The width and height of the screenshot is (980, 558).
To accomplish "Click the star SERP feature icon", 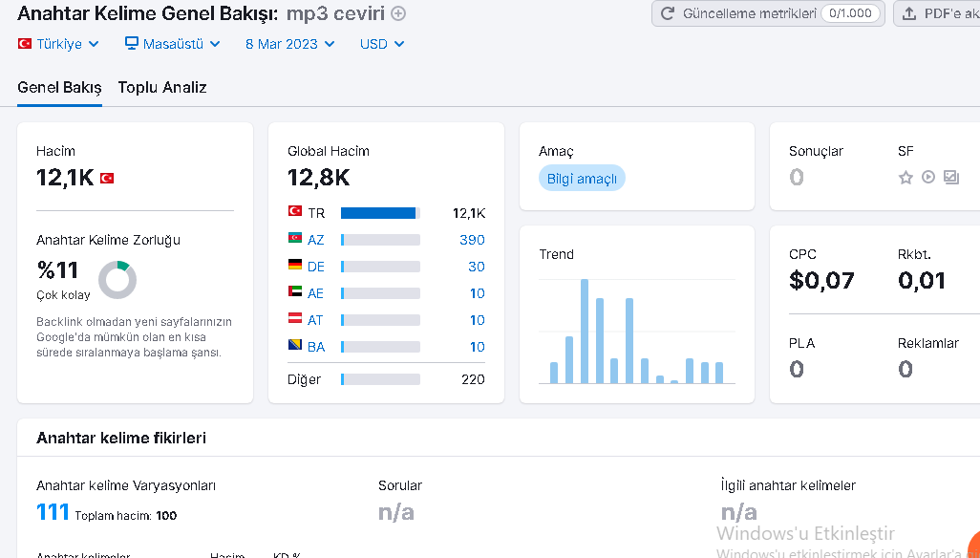I will [905, 178].
